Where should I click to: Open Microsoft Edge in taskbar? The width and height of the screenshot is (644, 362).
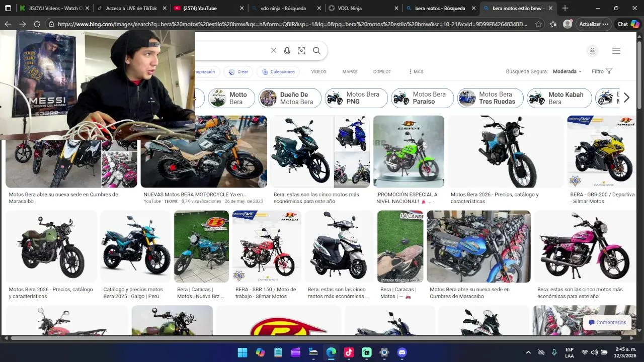click(331, 352)
